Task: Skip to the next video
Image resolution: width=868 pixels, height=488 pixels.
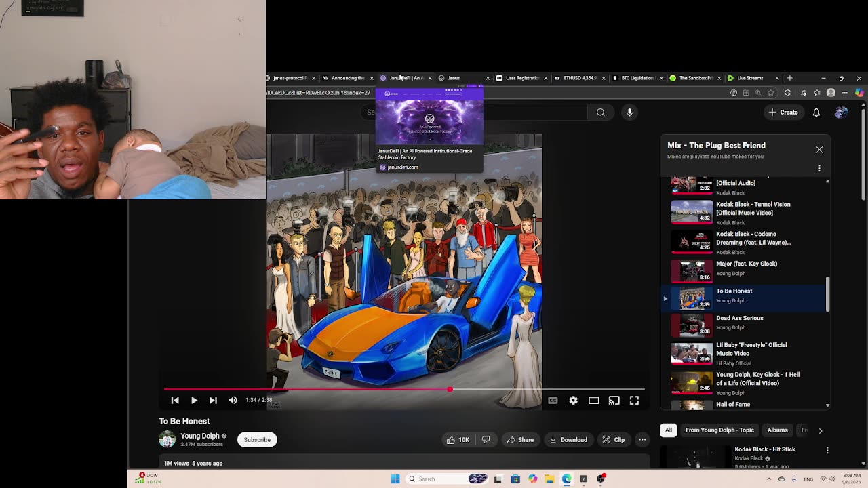Action: (213, 401)
